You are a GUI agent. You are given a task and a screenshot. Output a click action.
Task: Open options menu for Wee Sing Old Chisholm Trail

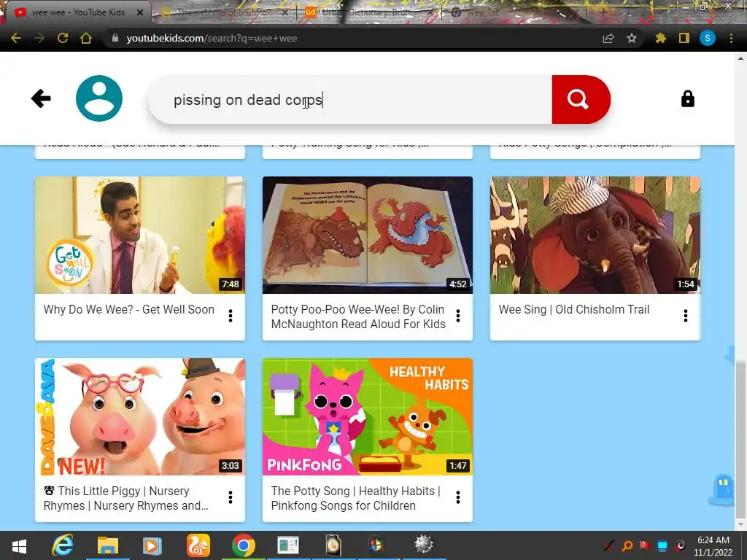point(686,316)
